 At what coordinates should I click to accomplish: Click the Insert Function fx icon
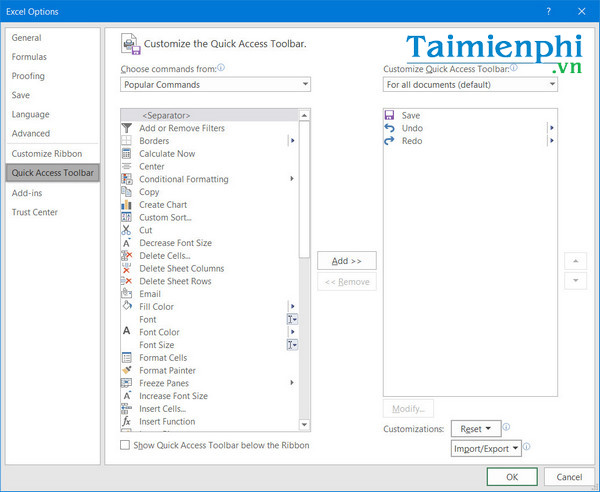click(127, 421)
